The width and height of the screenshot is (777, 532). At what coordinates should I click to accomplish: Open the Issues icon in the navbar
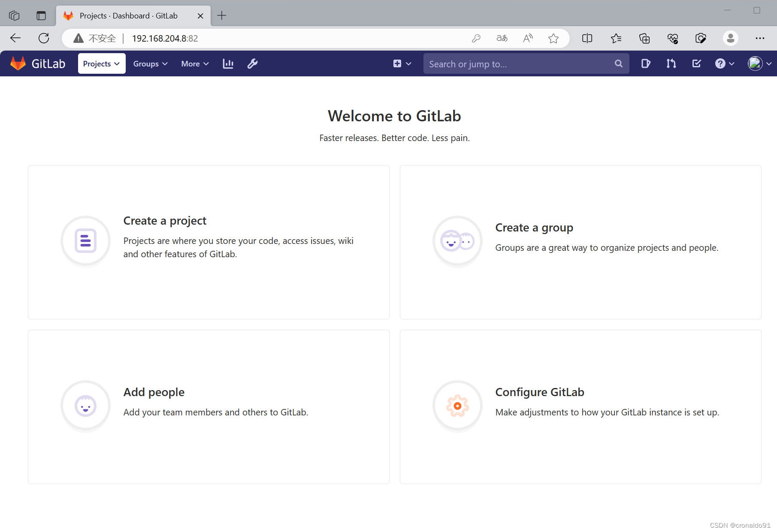click(646, 63)
